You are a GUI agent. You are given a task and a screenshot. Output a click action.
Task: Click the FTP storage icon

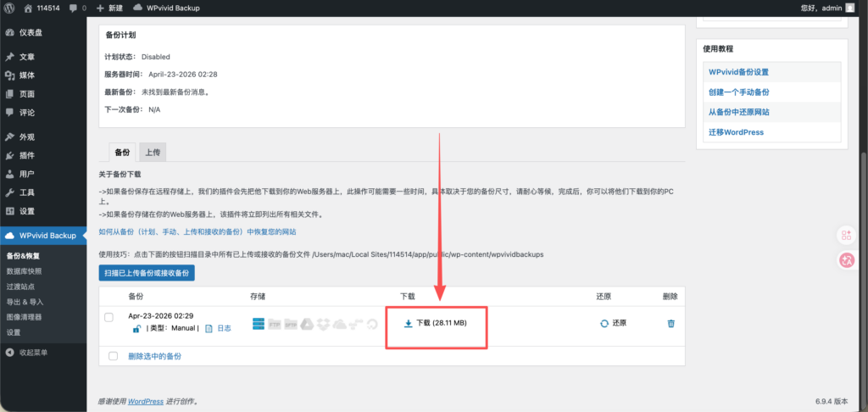coord(275,325)
